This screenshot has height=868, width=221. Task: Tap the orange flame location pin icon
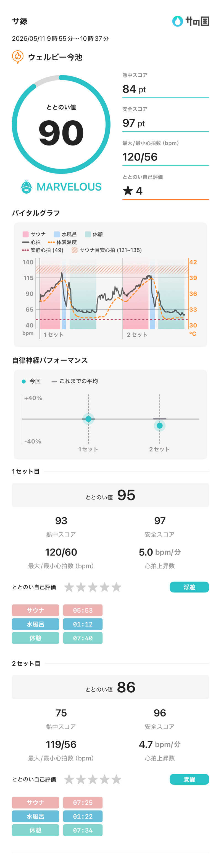pos(17,57)
